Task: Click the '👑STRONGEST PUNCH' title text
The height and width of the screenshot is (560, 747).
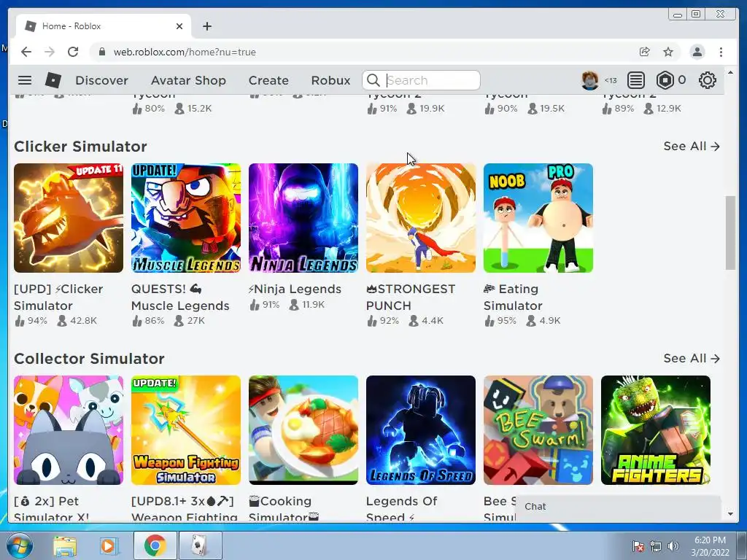Action: [x=411, y=297]
